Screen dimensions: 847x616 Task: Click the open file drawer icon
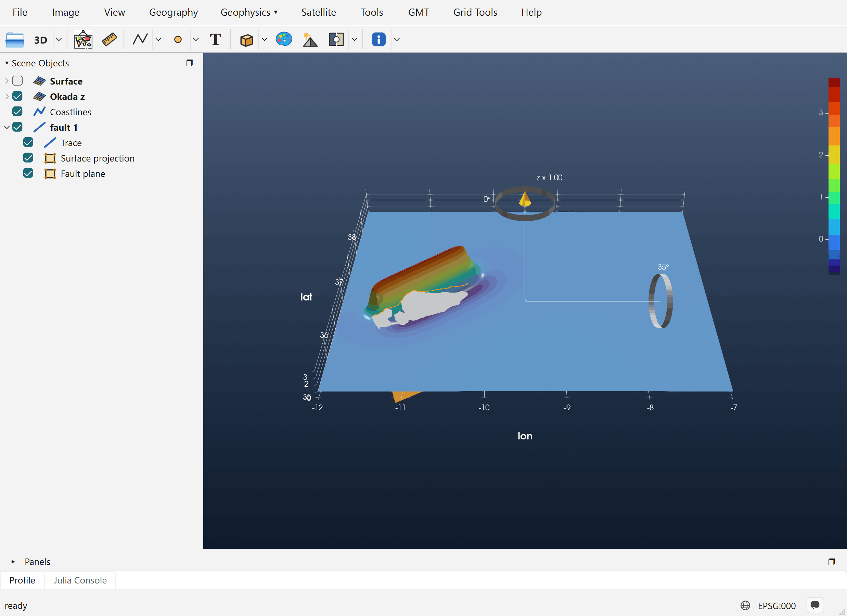pos(15,40)
